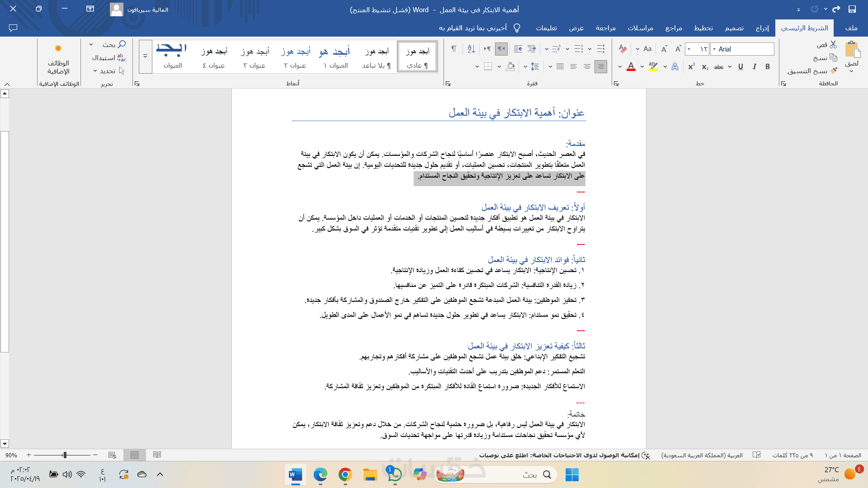Click the Shading paint bucket icon
The image size is (868, 488).
click(x=510, y=66)
